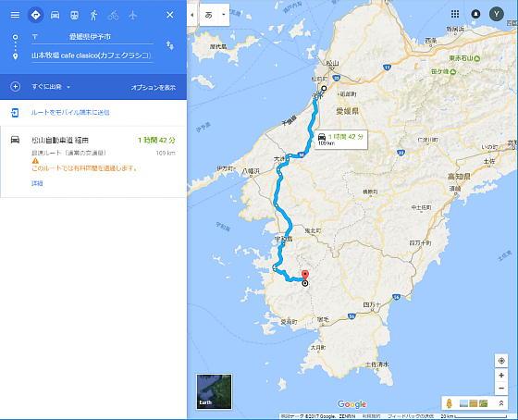
Task: Click the 愛媛県伊予市 starting point field
Action: click(x=92, y=37)
